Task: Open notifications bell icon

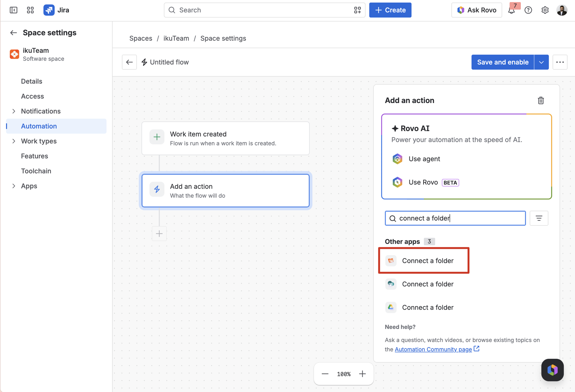Action: (512, 10)
